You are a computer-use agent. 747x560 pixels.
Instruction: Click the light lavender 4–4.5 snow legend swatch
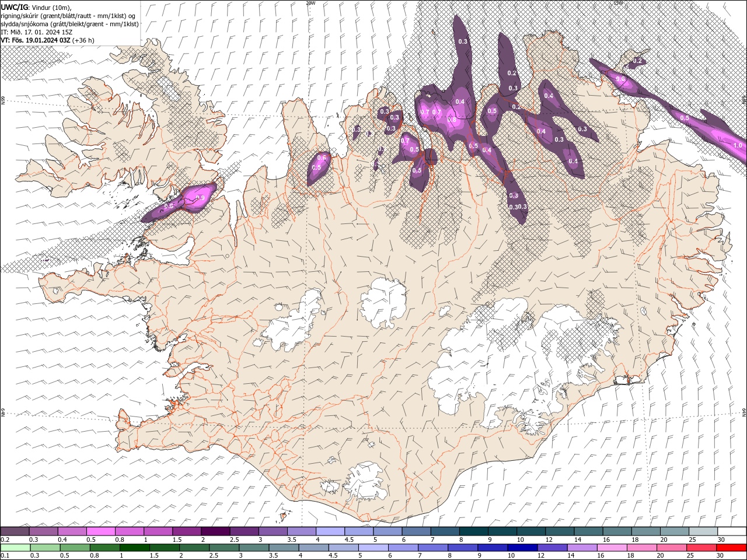coord(330,531)
